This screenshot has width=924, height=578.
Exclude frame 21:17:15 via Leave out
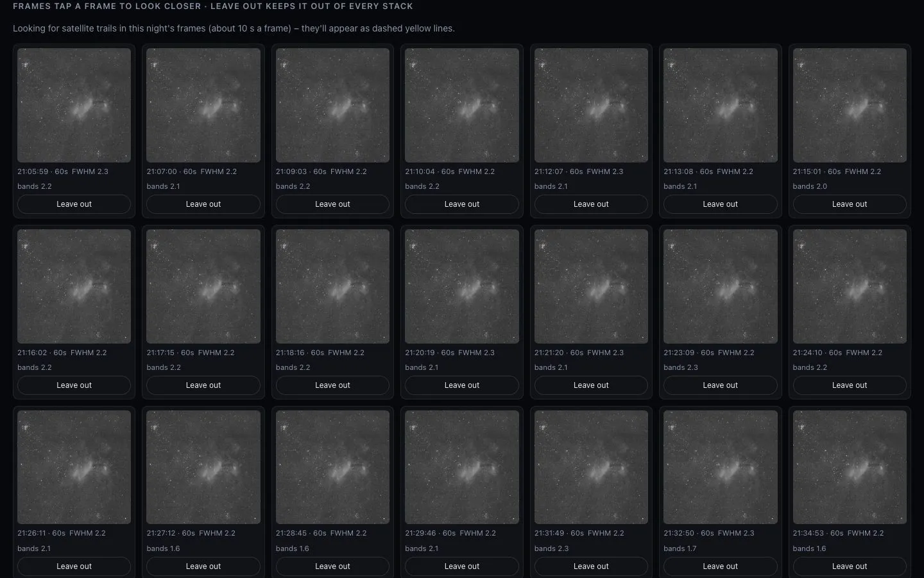point(203,385)
